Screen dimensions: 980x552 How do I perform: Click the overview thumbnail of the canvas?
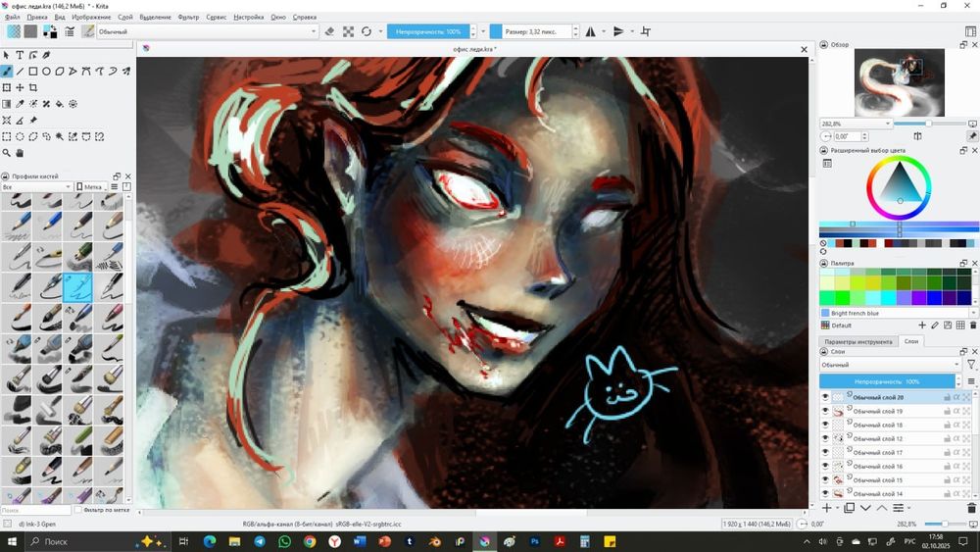(x=900, y=83)
